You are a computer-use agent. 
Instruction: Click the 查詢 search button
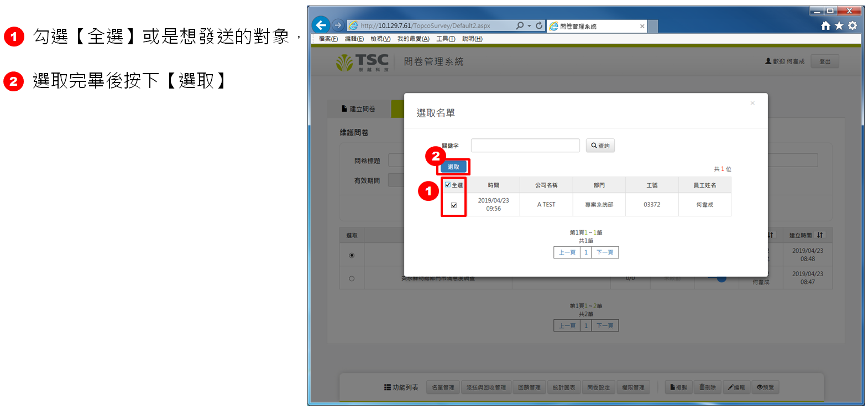600,146
